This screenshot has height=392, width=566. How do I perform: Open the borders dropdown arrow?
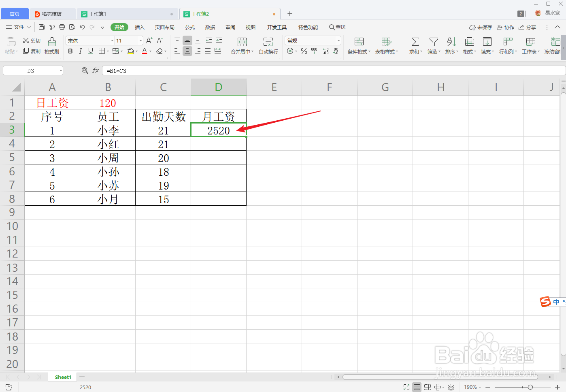[x=108, y=51]
